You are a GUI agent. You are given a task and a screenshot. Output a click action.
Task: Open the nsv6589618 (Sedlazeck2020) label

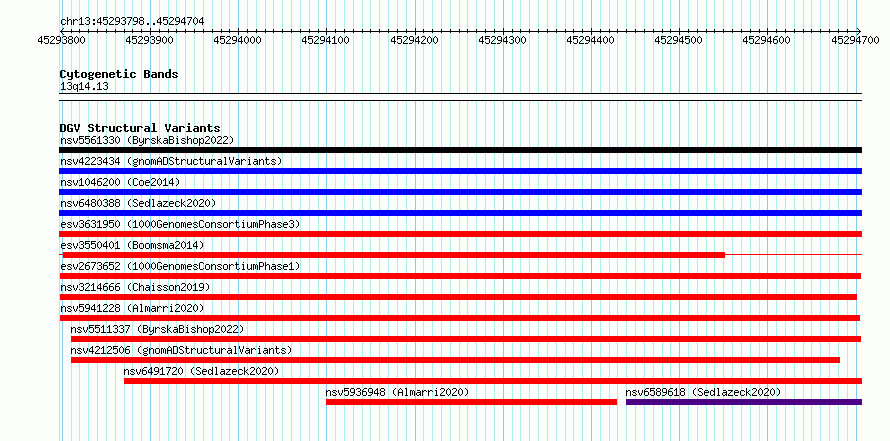click(x=703, y=392)
